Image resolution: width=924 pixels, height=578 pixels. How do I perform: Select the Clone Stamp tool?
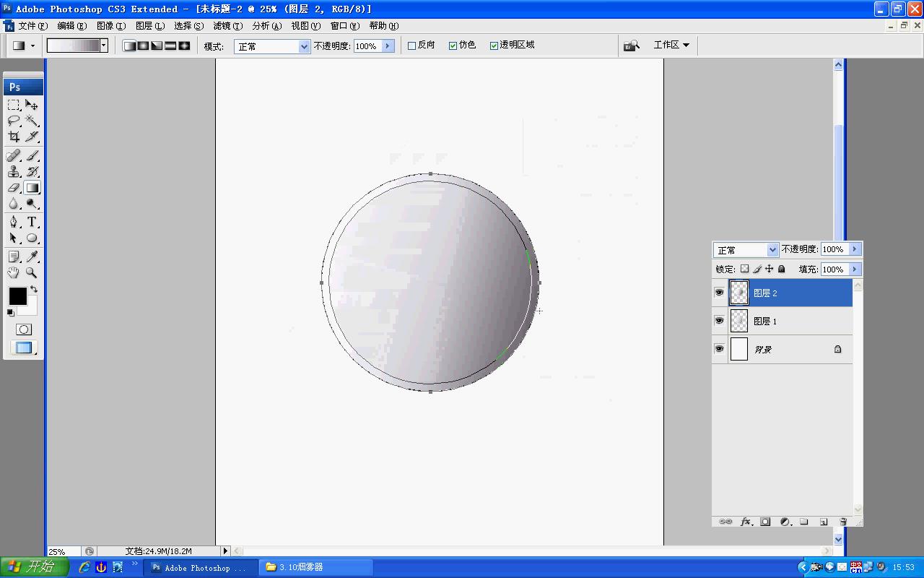pos(14,172)
